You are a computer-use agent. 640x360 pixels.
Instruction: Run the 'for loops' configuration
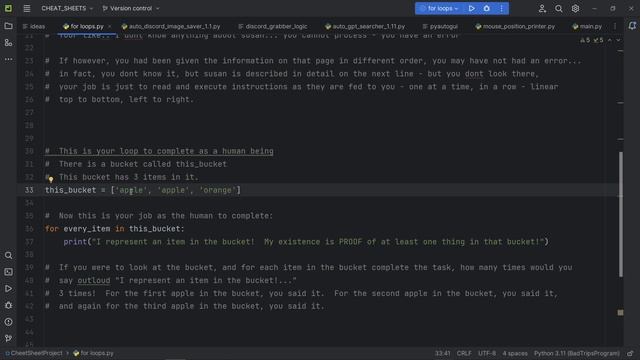[x=471, y=8]
